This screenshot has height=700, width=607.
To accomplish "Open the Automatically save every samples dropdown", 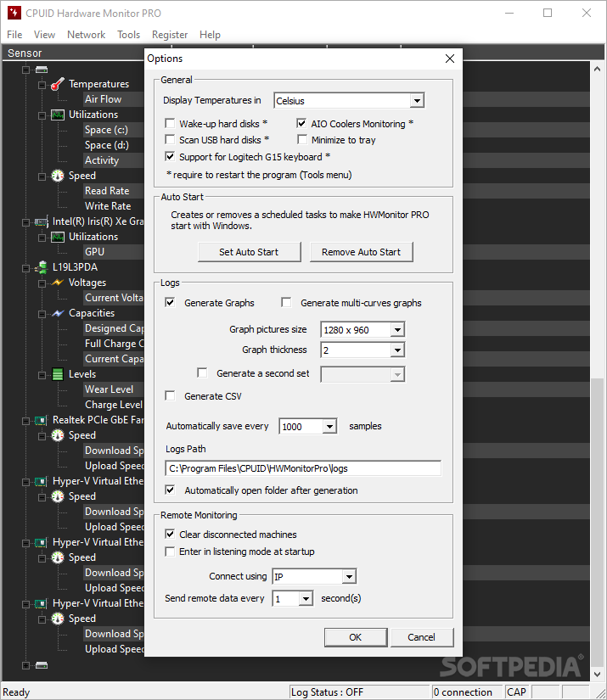I will pos(329,426).
